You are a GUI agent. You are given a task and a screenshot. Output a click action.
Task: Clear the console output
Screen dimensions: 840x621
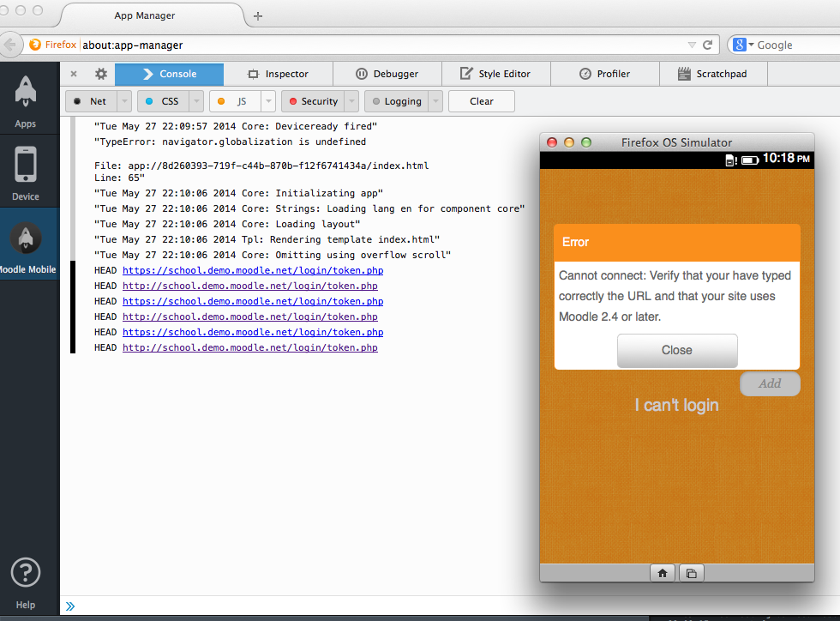(482, 101)
